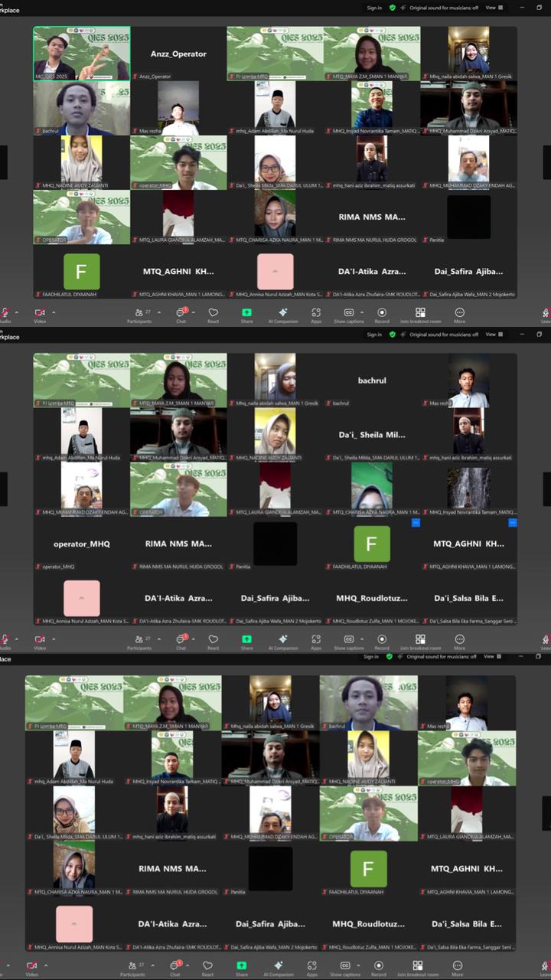
Task: Click Sign in at the bottom window header
Action: (371, 657)
